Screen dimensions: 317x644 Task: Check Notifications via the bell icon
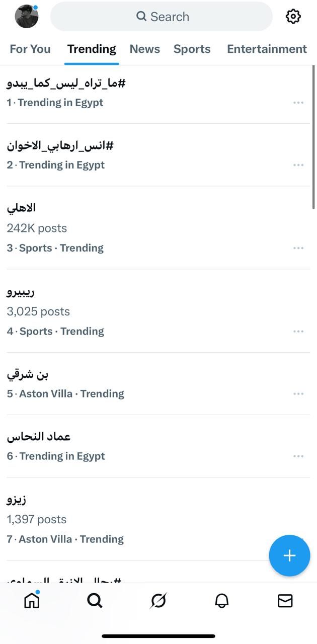click(221, 600)
